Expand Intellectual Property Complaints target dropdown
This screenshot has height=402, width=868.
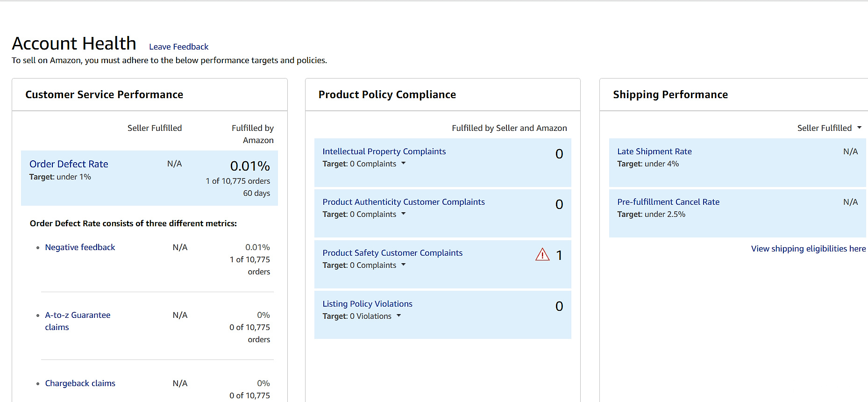click(x=404, y=164)
